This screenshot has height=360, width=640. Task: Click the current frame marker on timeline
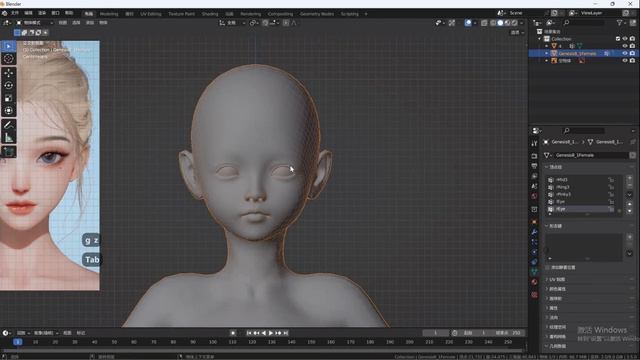[18, 342]
